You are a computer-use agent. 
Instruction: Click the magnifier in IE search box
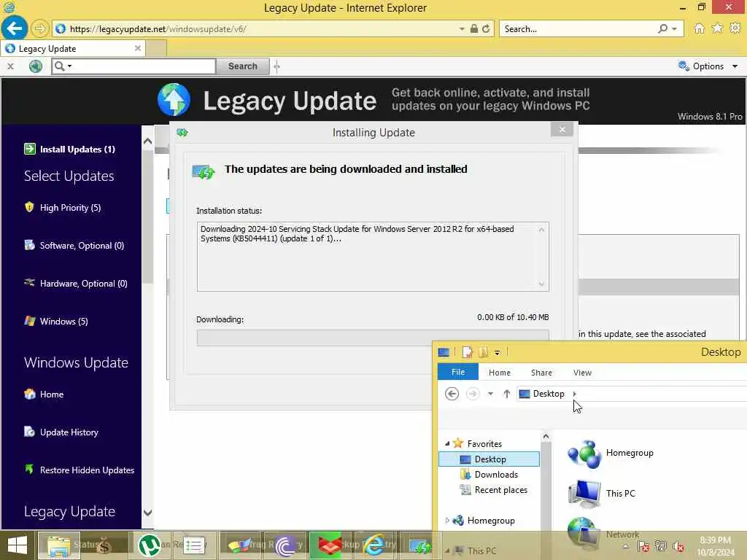coord(662,28)
